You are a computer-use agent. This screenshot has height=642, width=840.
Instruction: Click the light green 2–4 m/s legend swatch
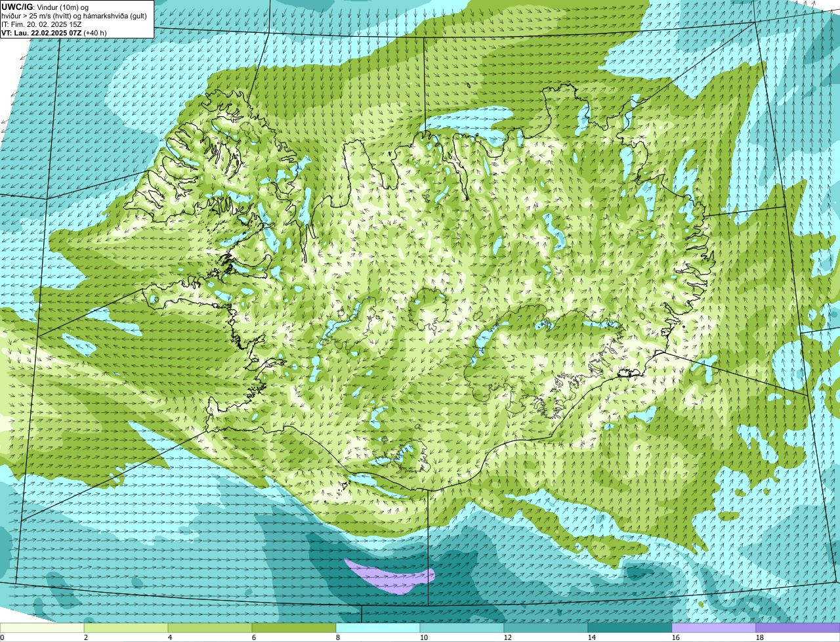126,628
